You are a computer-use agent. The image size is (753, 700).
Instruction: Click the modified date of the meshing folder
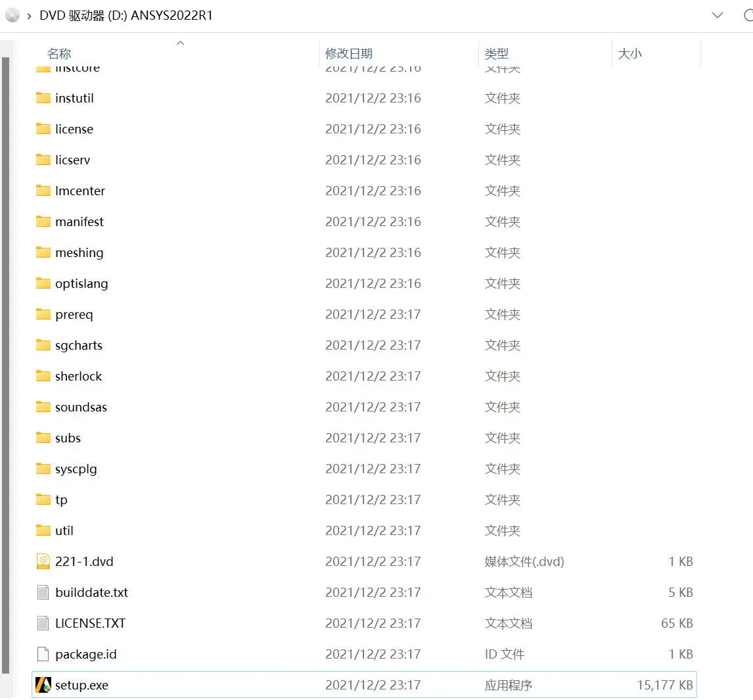[373, 252]
